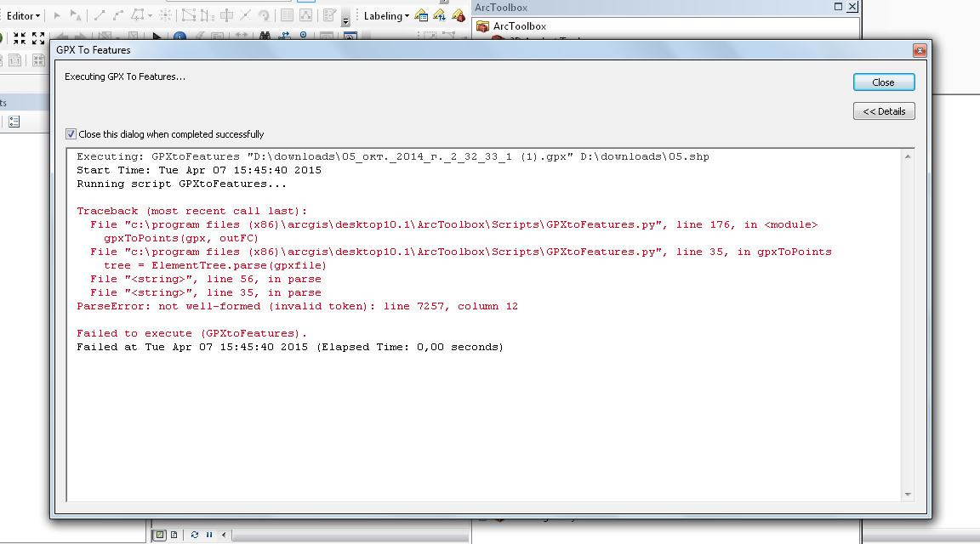Click the Fixed Zoom Out icon
Viewport: 980px width, 544px height.
(38, 38)
